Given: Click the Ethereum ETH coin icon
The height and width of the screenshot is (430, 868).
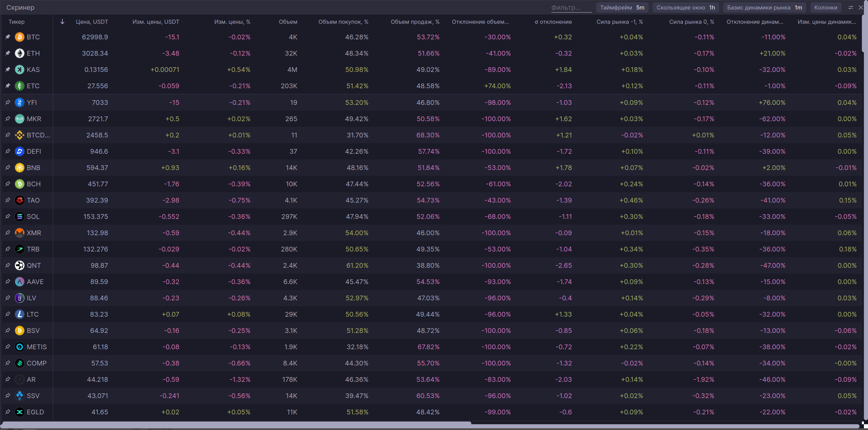Looking at the screenshot, I should point(20,53).
